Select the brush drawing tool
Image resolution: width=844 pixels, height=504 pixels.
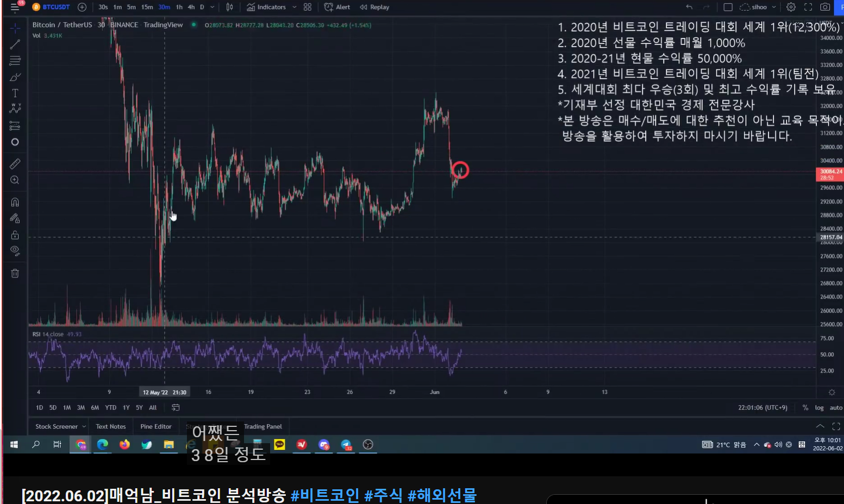15,77
